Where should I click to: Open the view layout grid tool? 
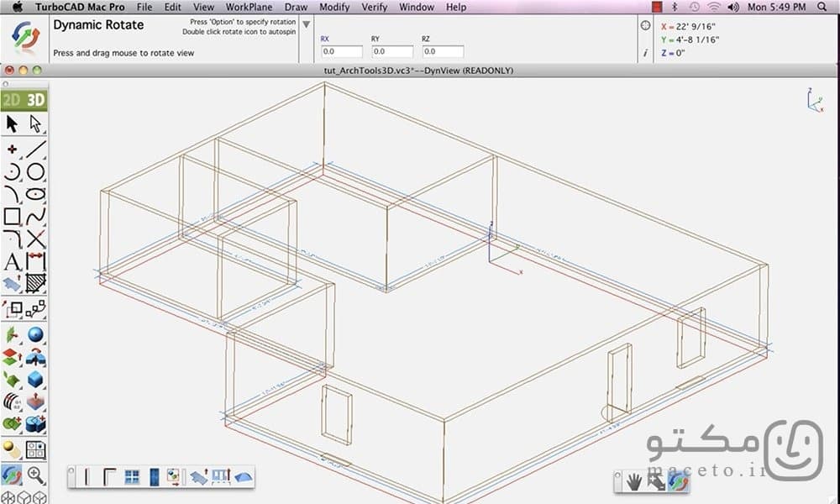tap(35, 450)
